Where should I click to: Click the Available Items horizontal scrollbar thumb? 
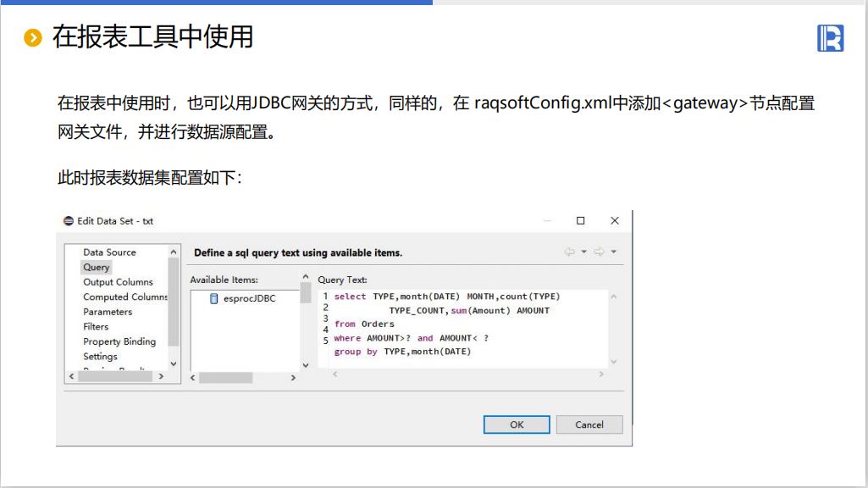pos(226,378)
